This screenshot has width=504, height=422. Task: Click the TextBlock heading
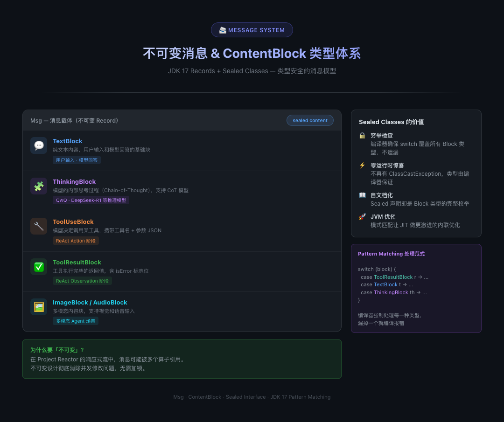coord(68,141)
